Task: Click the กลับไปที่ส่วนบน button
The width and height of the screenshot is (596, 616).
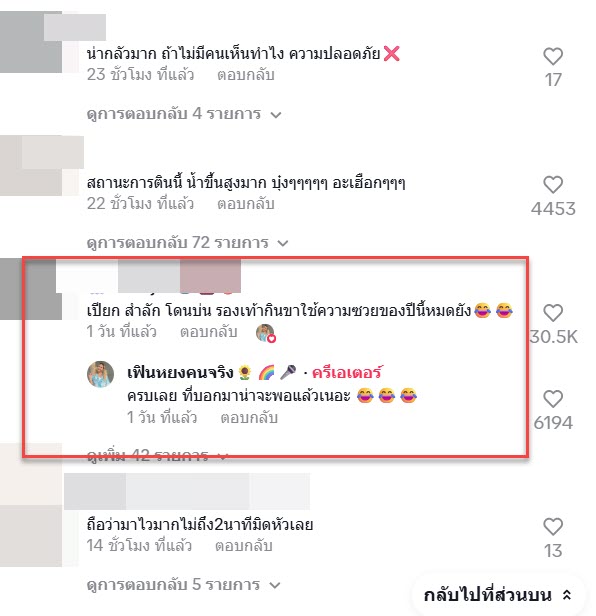Action: tap(497, 595)
